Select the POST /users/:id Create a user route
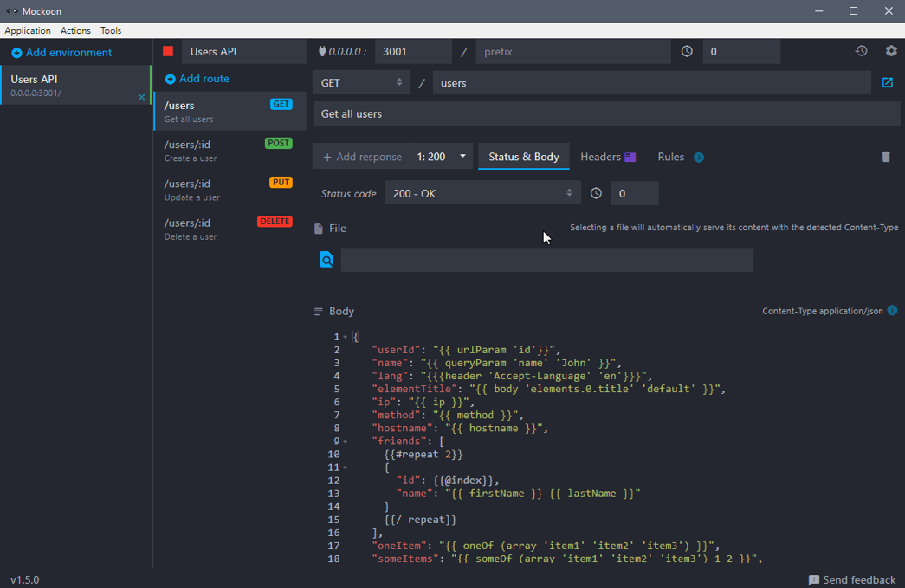Image resolution: width=905 pixels, height=588 pixels. (229, 151)
